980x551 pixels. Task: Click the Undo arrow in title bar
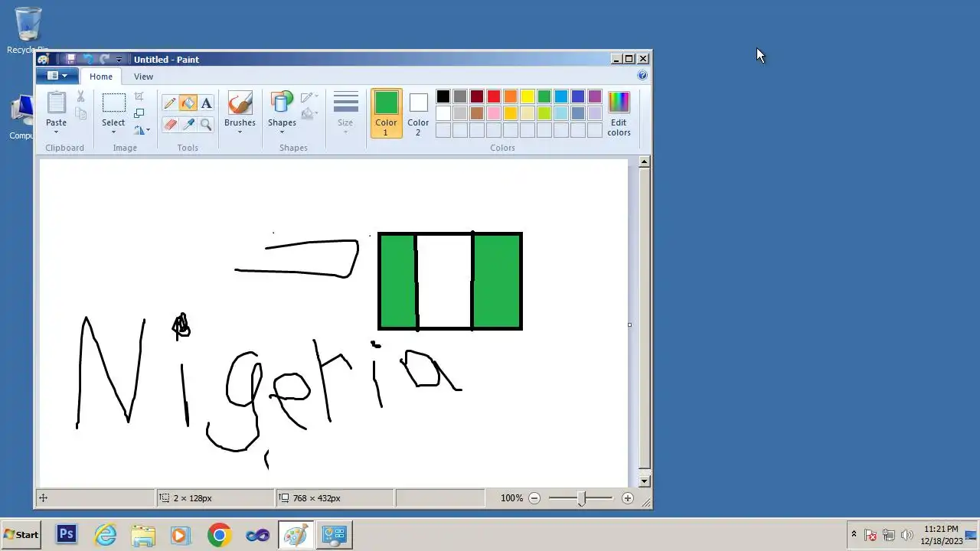point(87,59)
